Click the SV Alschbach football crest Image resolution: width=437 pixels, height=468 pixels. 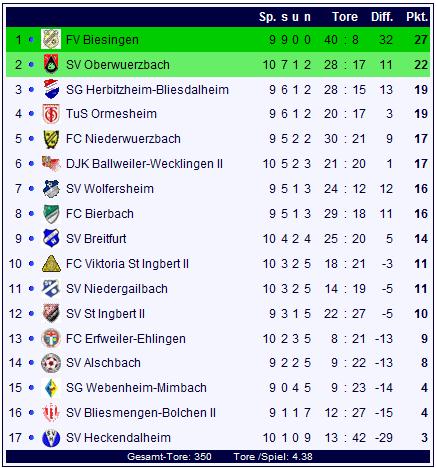(x=51, y=363)
